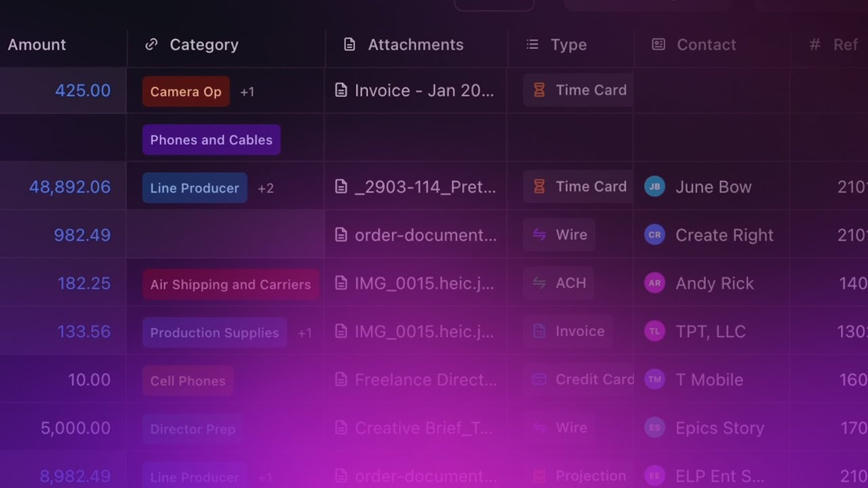Click CR avatar for Create Right
This screenshot has width=868, height=488.
pyautogui.click(x=654, y=235)
